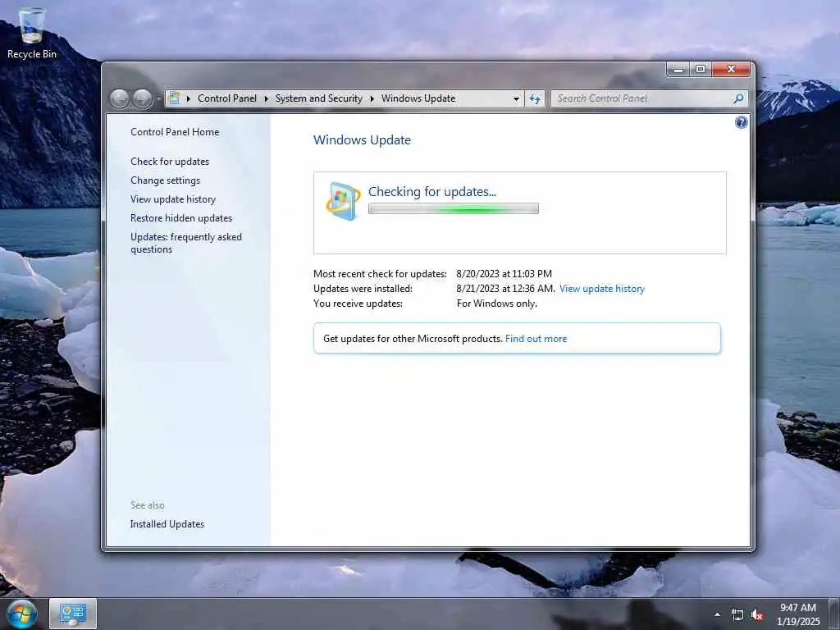Show hidden tray icons arrow
This screenshot has width=840, height=630.
tap(717, 614)
